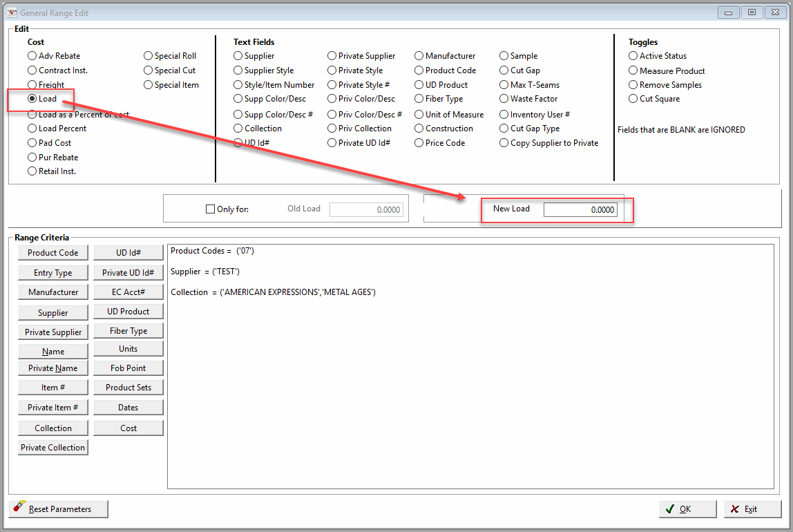Click the New Load input field
This screenshot has height=532, width=793.
[580, 209]
